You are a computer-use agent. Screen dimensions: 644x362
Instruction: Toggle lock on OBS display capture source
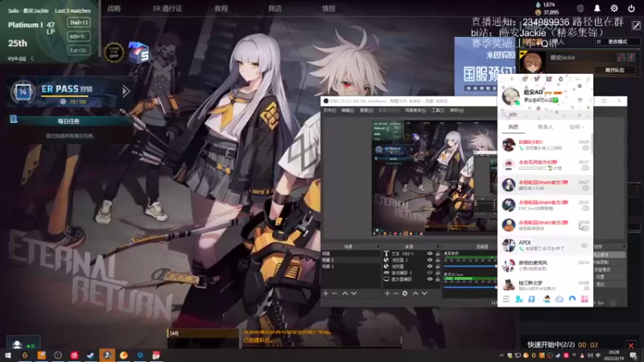click(437, 279)
